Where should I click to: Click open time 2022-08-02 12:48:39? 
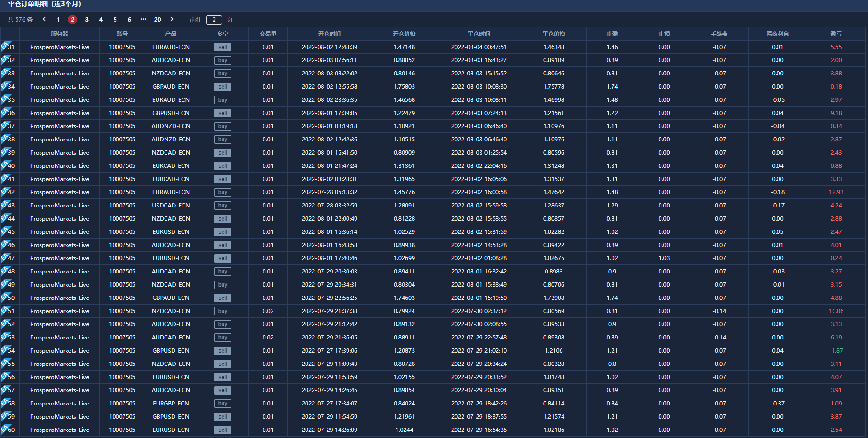point(330,47)
